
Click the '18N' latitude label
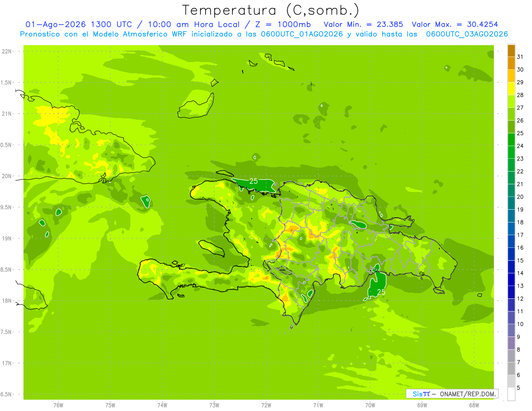point(7,301)
